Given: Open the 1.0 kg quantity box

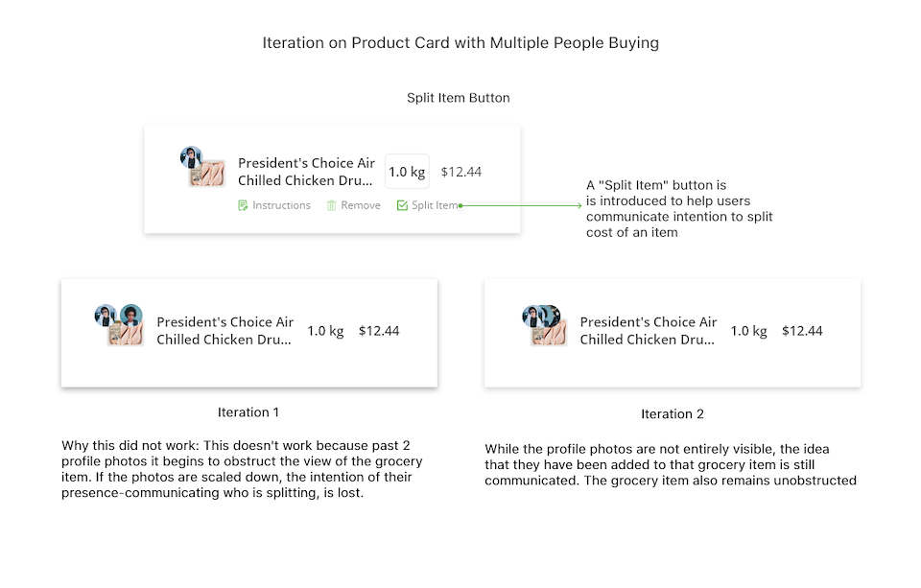Looking at the screenshot, I should point(407,172).
